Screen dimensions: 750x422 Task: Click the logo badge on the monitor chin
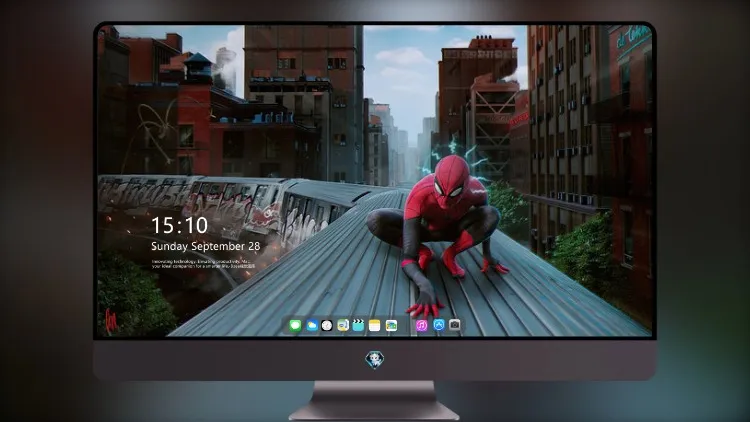click(375, 360)
